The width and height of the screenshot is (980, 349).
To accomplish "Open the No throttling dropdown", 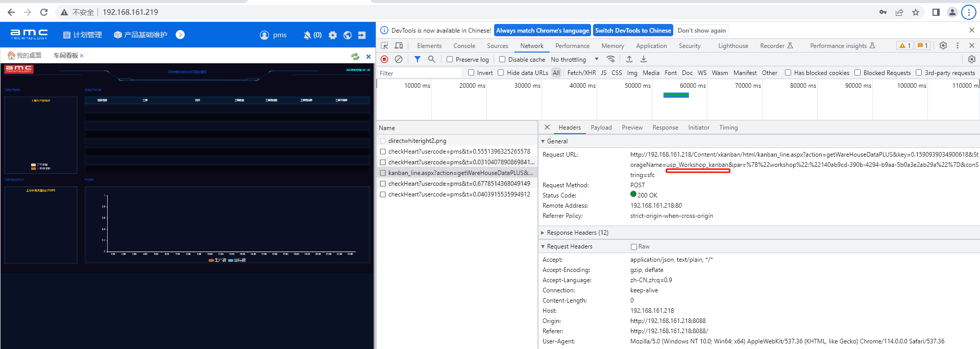I will click(x=574, y=59).
